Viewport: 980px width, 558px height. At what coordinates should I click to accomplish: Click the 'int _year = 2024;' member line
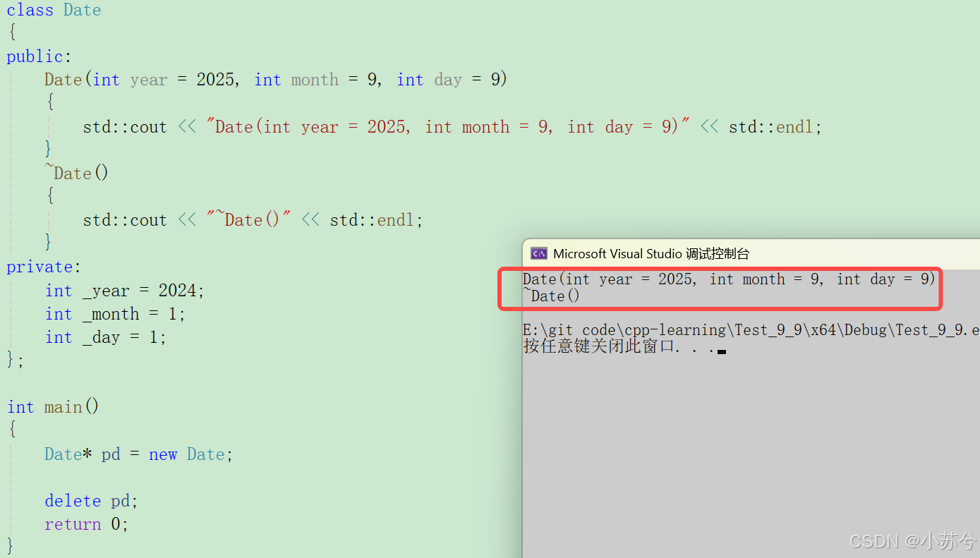[x=125, y=291]
